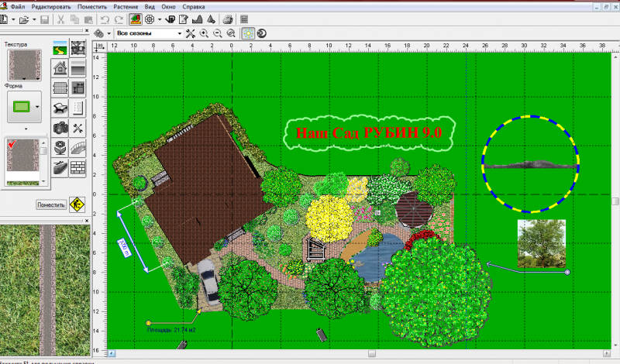Select the dimension measurement tool
The image size is (620, 364).
(x=78, y=88)
